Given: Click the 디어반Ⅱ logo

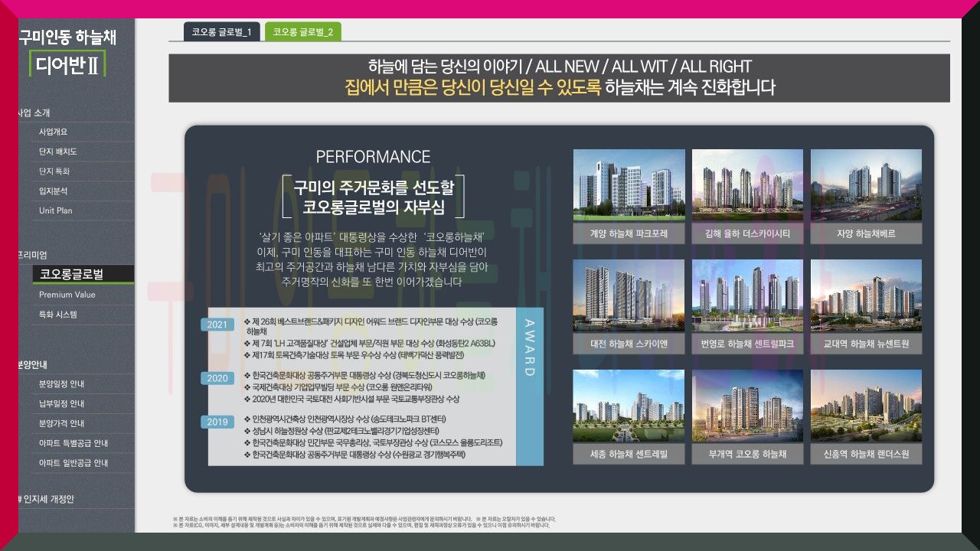Looking at the screenshot, I should tap(67, 64).
